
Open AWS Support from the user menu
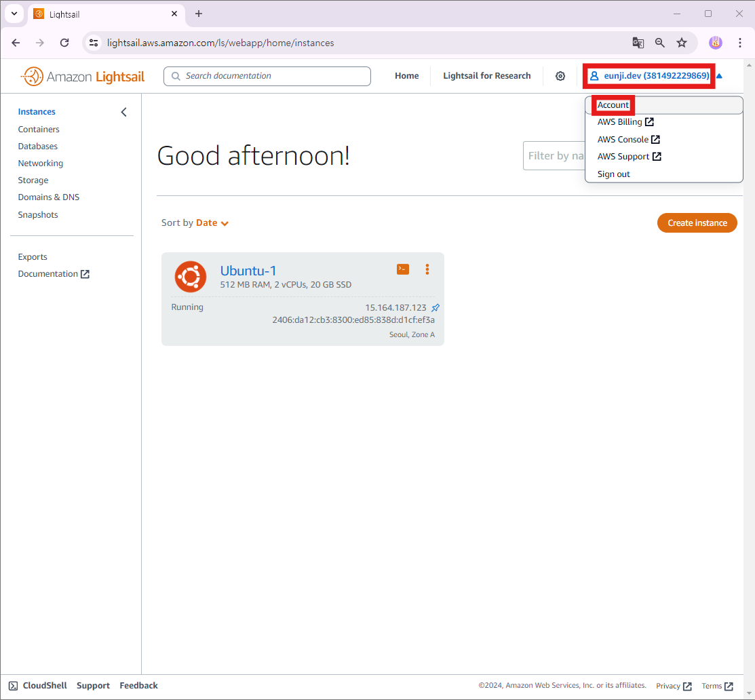(630, 157)
